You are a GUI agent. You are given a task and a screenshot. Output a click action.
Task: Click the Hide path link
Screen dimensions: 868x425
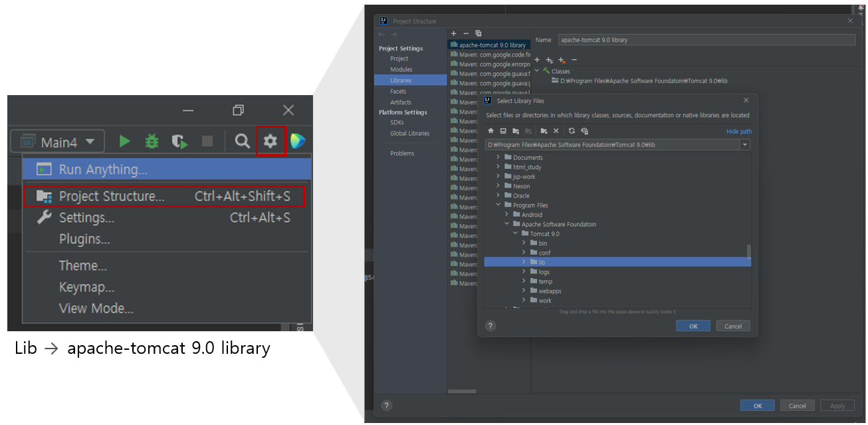(739, 132)
